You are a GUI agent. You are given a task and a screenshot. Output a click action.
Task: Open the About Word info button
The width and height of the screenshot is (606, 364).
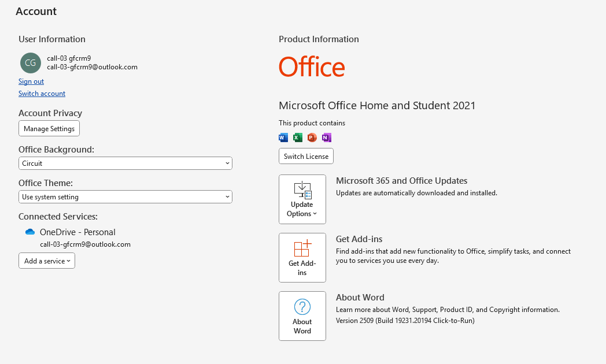(302, 316)
